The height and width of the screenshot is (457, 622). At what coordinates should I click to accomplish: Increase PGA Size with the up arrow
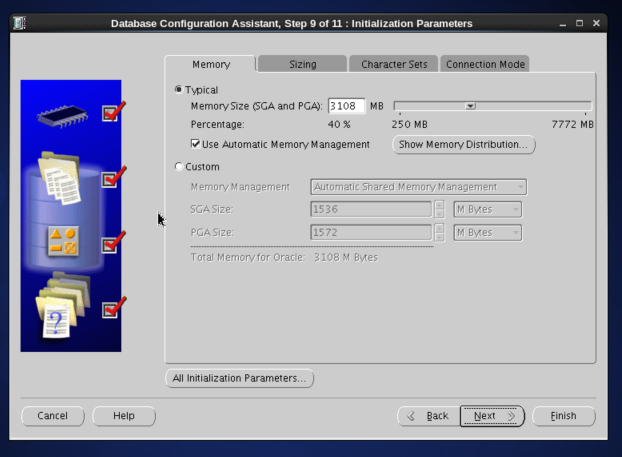[x=439, y=228]
